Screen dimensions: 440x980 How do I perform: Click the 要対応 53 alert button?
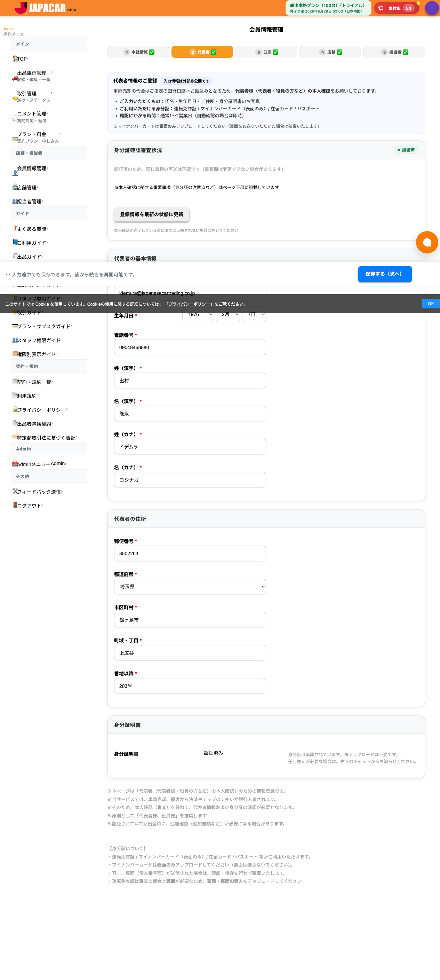pos(396,8)
